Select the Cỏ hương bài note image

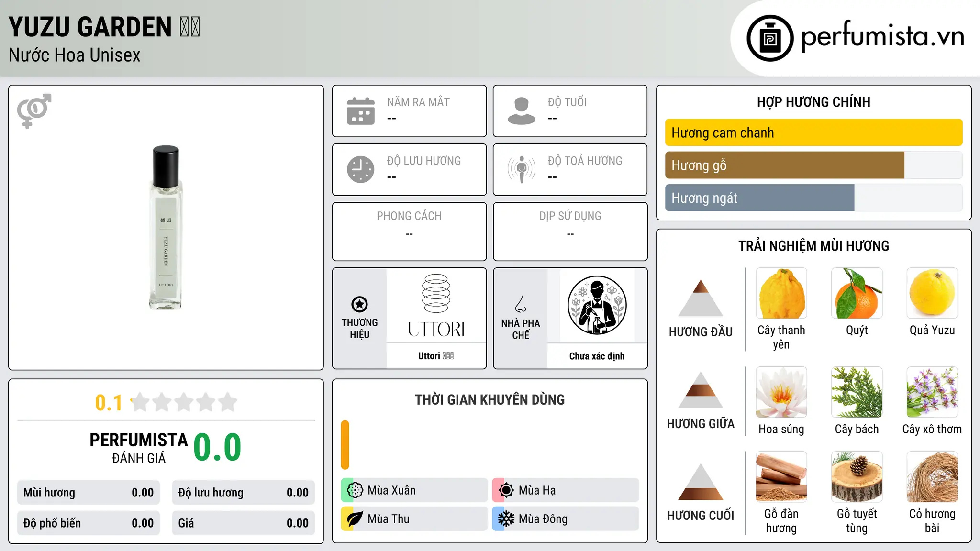[932, 477]
